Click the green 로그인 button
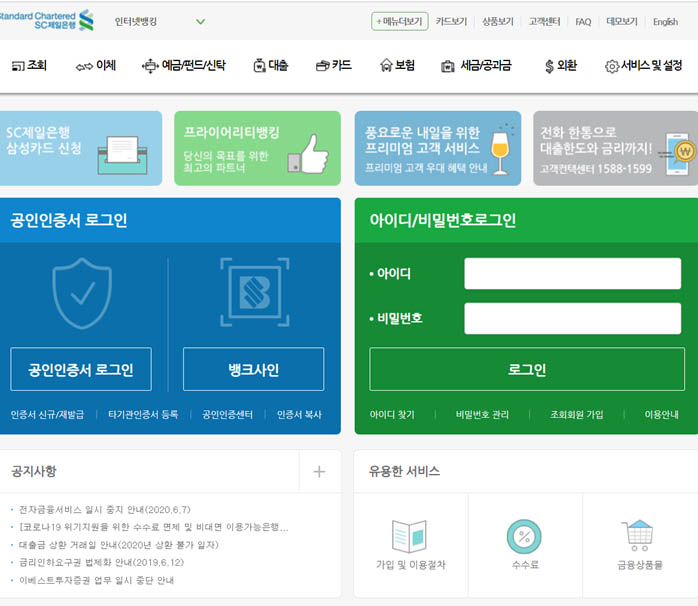The height and width of the screenshot is (606, 698). click(x=527, y=369)
